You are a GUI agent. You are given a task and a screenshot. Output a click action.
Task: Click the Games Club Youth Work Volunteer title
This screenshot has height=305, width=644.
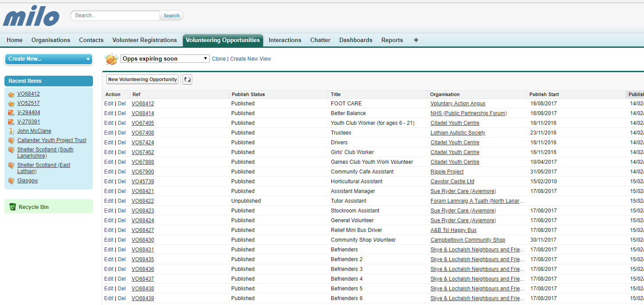click(x=372, y=162)
